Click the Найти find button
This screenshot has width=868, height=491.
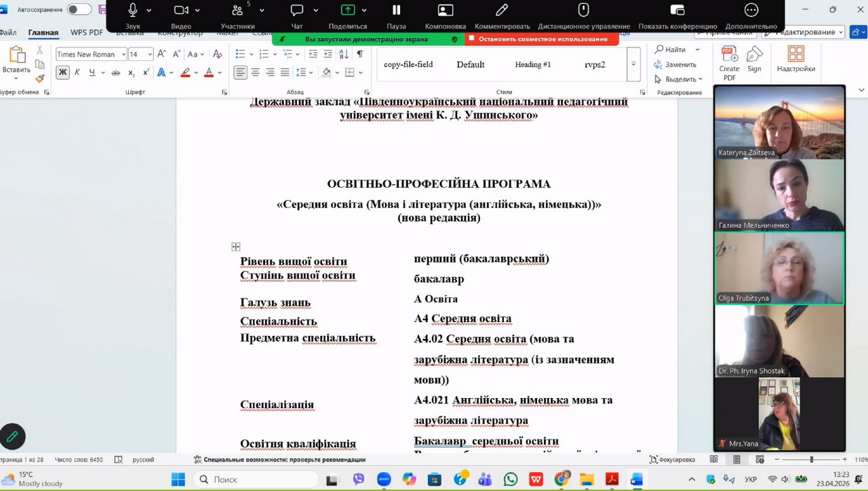(671, 50)
